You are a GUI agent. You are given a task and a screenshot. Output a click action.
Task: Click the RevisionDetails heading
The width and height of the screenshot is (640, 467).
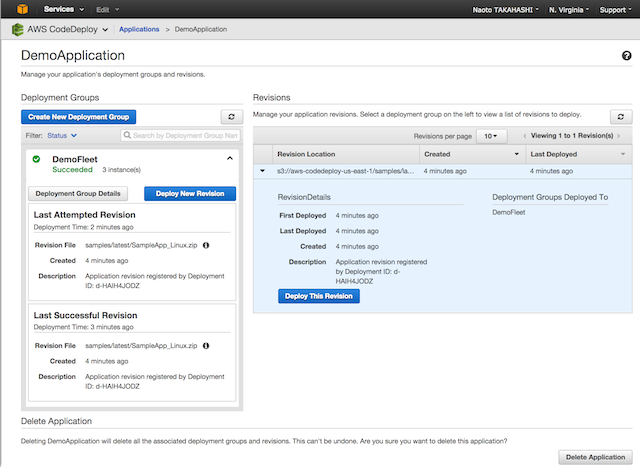(304, 197)
